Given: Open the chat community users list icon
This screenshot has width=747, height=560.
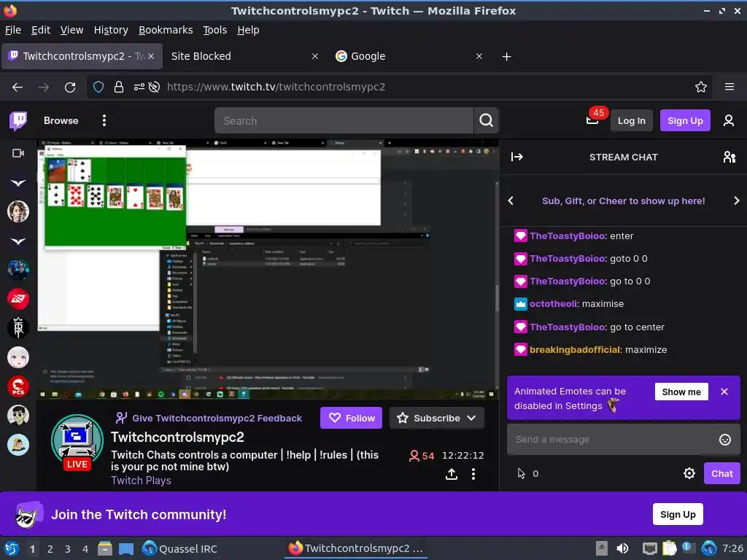Looking at the screenshot, I should [x=729, y=157].
